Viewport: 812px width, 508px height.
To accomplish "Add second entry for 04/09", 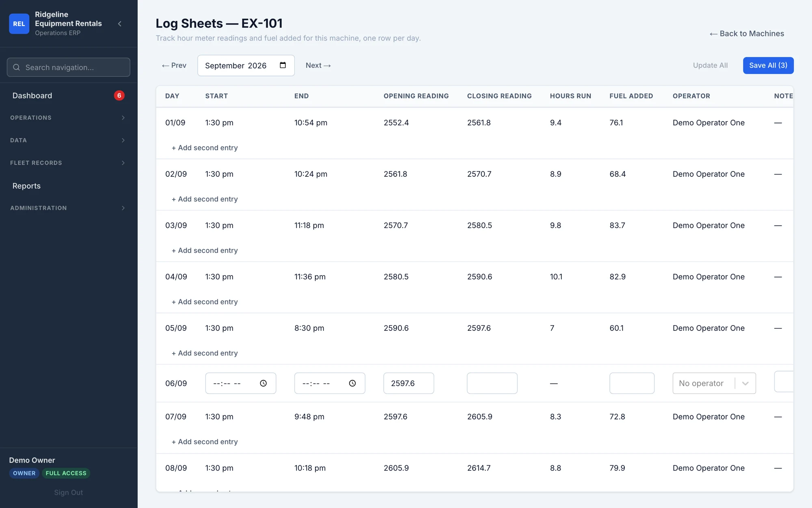I will [x=205, y=302].
